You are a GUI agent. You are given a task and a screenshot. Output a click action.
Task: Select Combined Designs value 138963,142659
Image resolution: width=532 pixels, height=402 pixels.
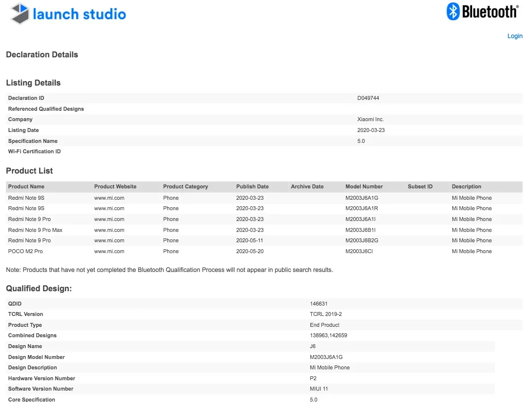coord(329,335)
